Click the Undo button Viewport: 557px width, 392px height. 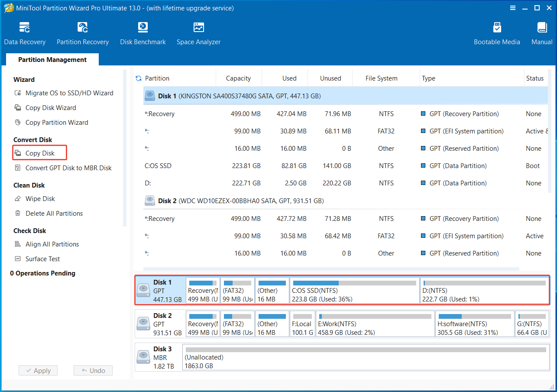point(93,370)
